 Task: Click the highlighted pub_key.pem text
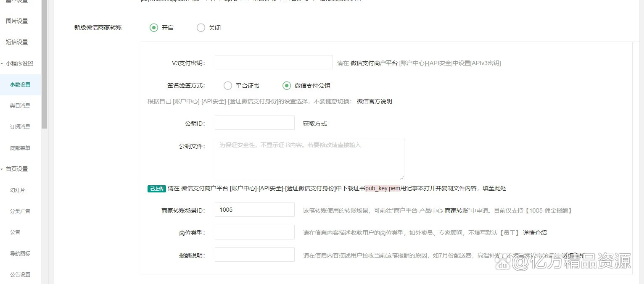(x=383, y=188)
